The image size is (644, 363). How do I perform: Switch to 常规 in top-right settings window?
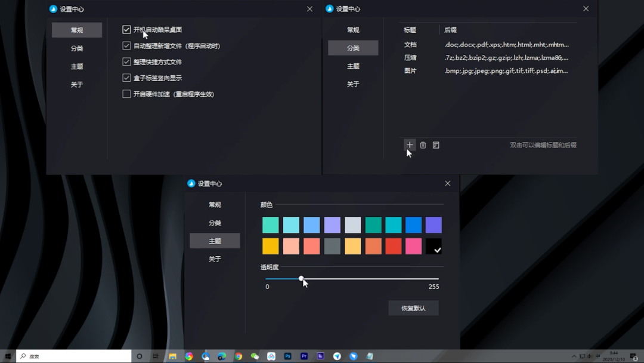[x=353, y=30]
